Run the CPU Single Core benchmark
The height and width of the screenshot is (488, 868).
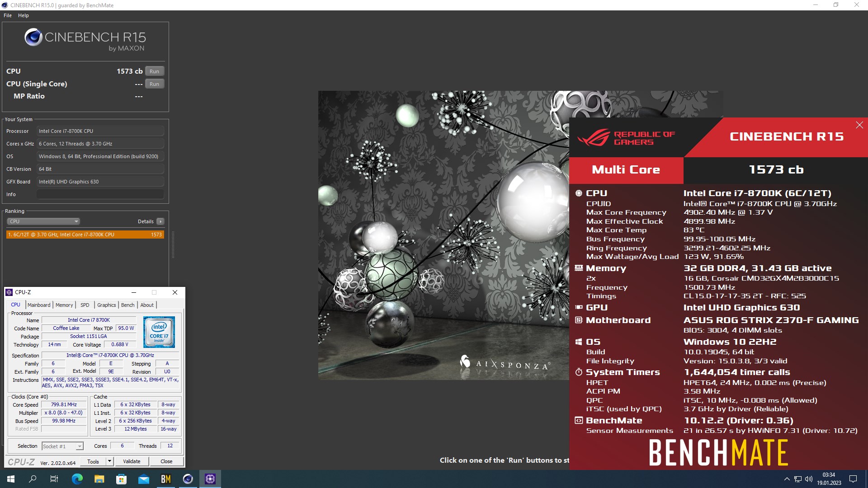pyautogui.click(x=155, y=84)
